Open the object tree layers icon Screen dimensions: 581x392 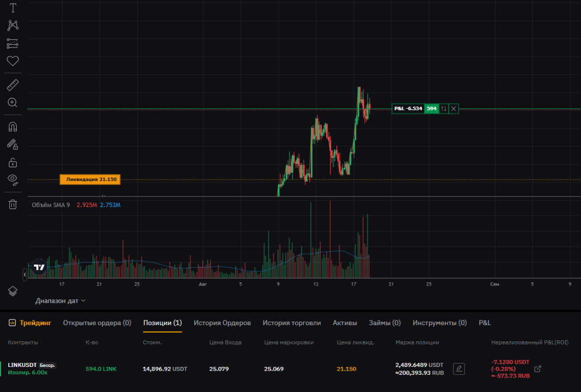click(13, 291)
